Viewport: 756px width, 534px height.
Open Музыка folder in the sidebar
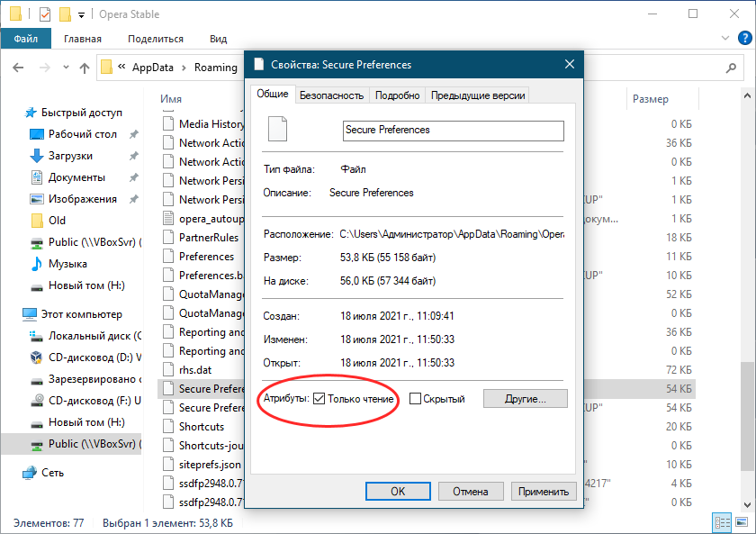coord(67,264)
